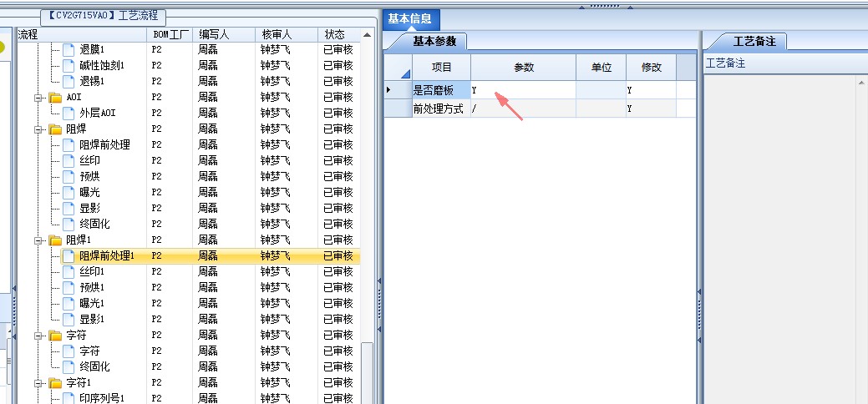The height and width of the screenshot is (404, 868).
Task: Select the 终固化 step under 阻焊
Action: point(94,225)
